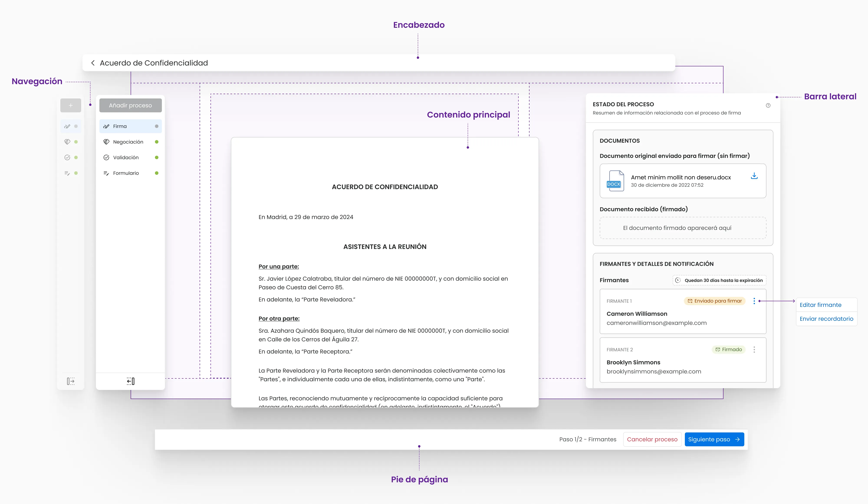
Task: Click the ACUERDO DE CONFIDENCIALIDAD document heading
Action: pos(385,187)
